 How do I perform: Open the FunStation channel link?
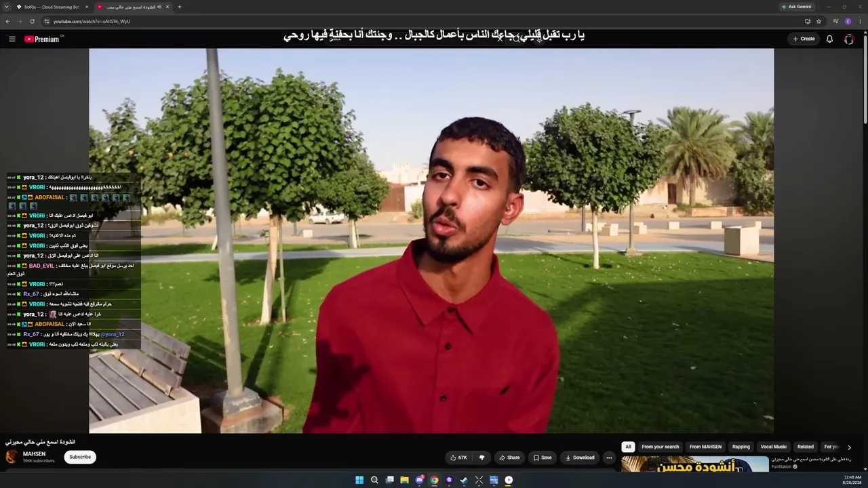coord(781,466)
